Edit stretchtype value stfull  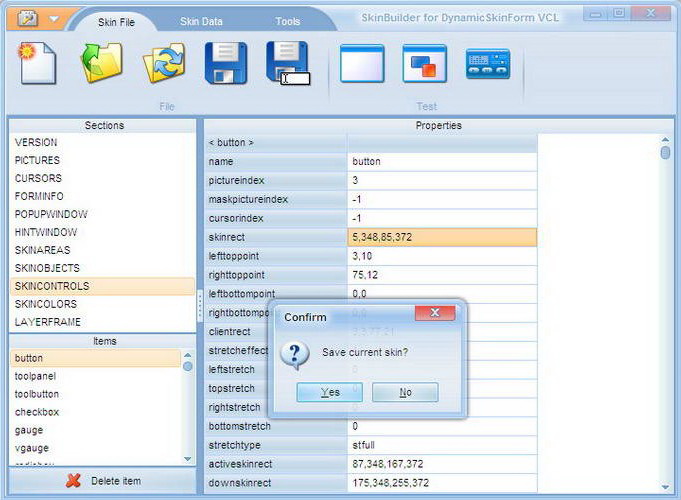pyautogui.click(x=442, y=445)
